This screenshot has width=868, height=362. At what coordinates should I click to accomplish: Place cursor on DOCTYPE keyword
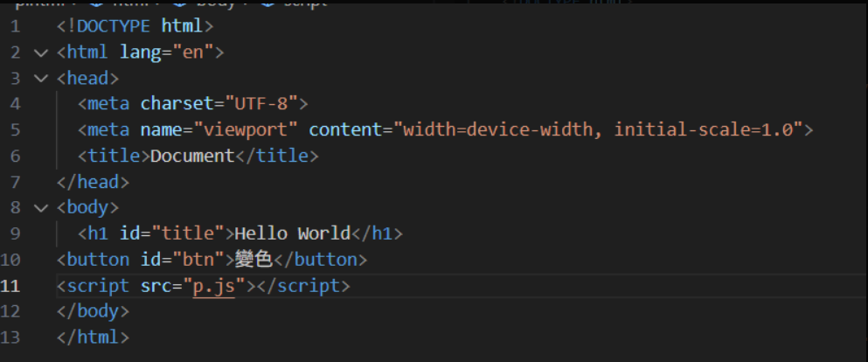(114, 26)
